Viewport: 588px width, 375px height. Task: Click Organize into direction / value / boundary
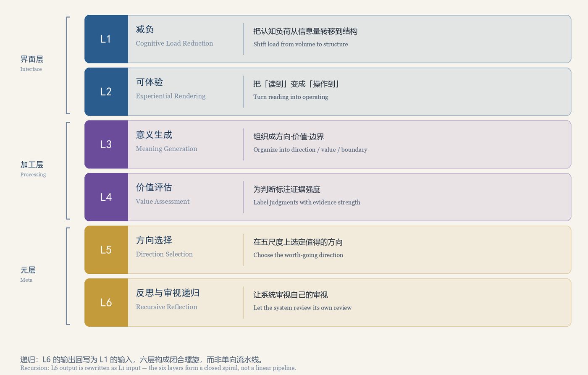(310, 149)
